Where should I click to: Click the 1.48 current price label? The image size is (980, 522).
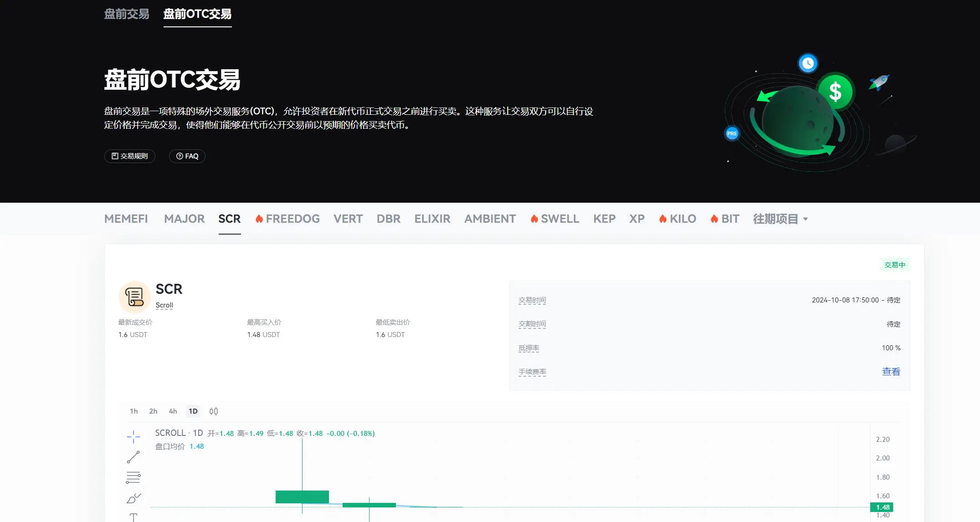(883, 507)
